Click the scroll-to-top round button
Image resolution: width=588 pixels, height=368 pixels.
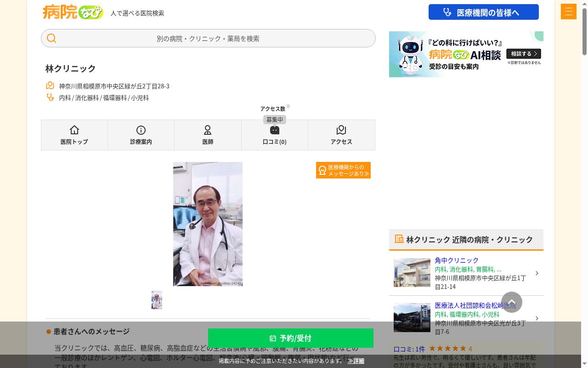[x=512, y=302]
